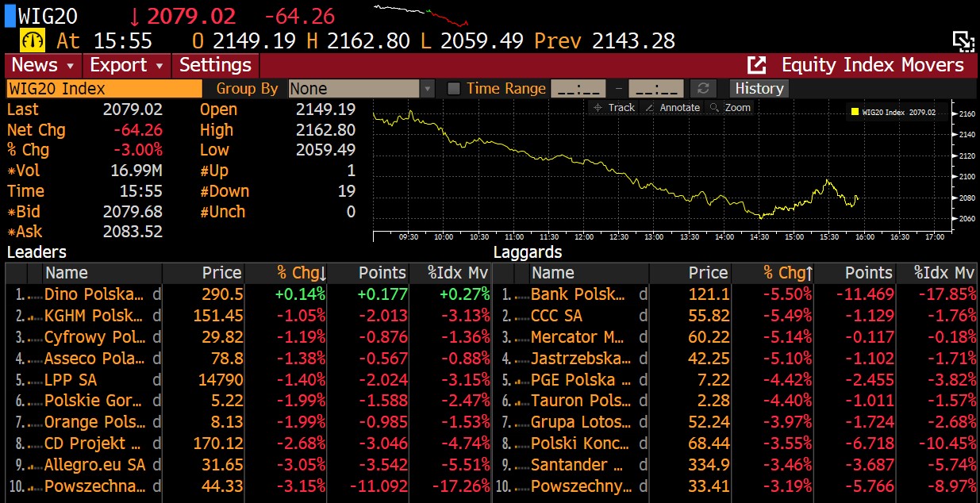Image resolution: width=980 pixels, height=503 pixels.
Task: Expand the News menu arrow
Action: tap(70, 66)
